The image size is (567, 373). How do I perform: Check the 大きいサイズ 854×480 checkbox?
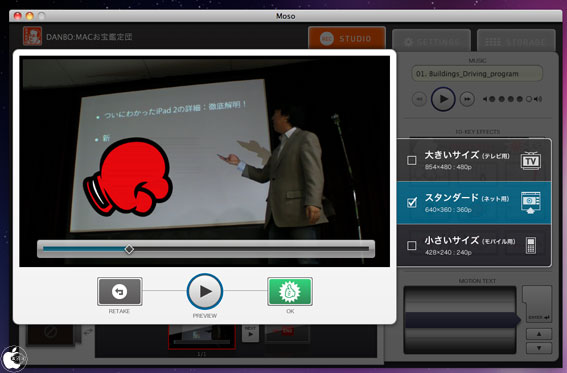point(412,160)
